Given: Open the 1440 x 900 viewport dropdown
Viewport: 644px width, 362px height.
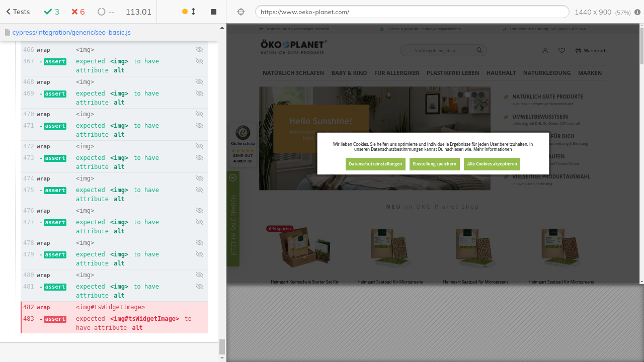Looking at the screenshot, I should click(x=602, y=12).
